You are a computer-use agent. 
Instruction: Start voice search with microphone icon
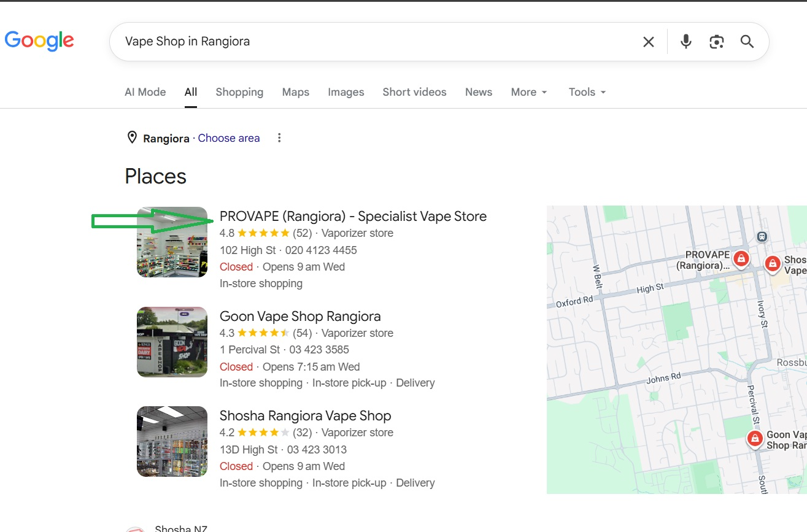click(686, 42)
